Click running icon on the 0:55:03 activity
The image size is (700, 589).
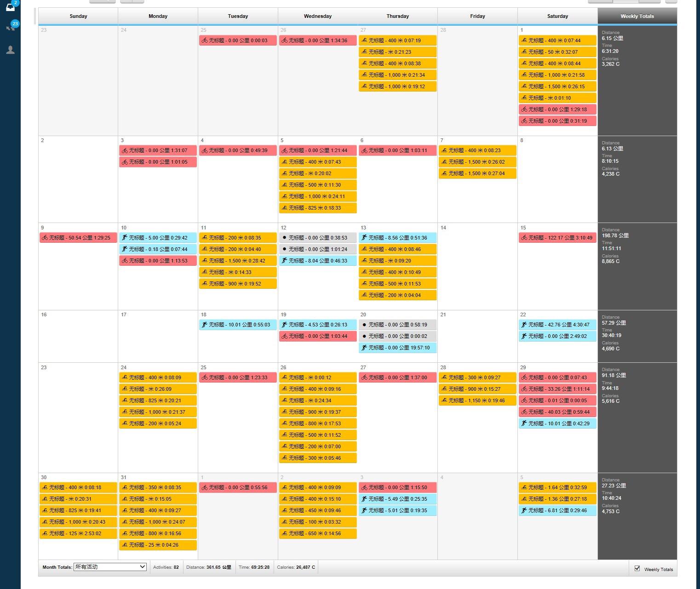click(204, 325)
